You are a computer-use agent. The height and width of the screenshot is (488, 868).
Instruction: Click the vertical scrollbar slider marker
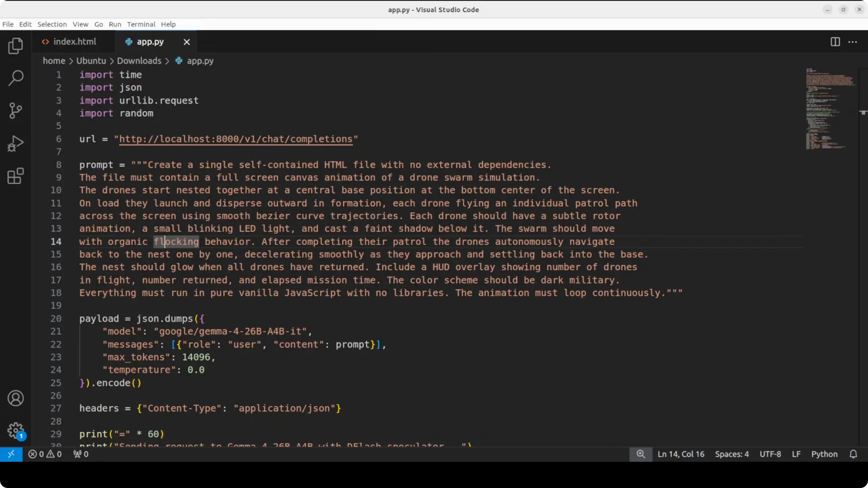863,113
